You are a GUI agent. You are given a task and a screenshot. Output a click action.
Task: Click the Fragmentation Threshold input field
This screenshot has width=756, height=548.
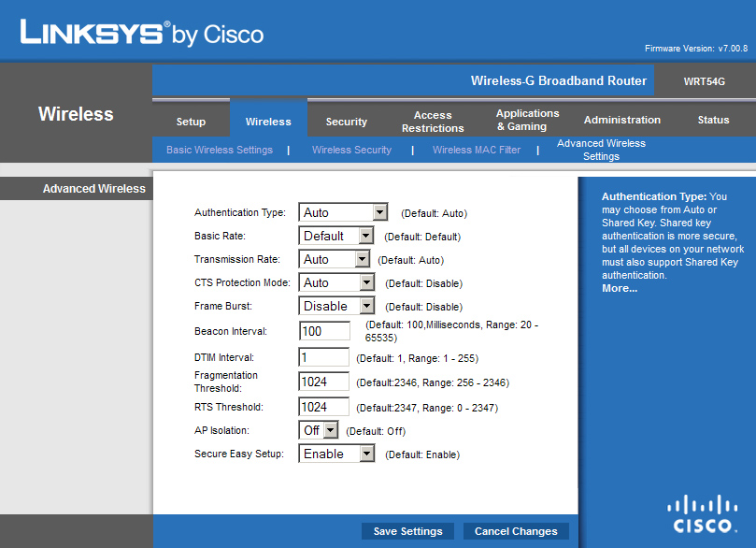[x=323, y=382]
